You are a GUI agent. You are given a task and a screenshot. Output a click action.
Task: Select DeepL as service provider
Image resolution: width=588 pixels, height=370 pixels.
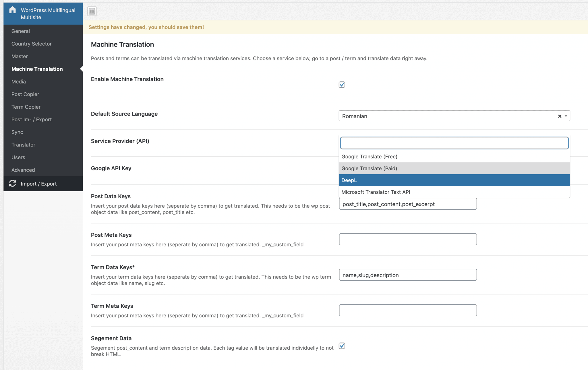[454, 180]
